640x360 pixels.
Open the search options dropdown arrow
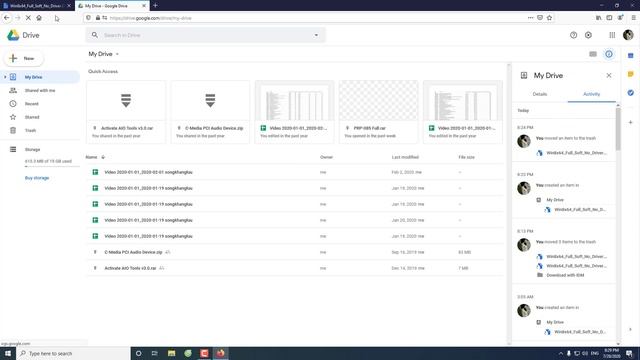pyautogui.click(x=316, y=35)
